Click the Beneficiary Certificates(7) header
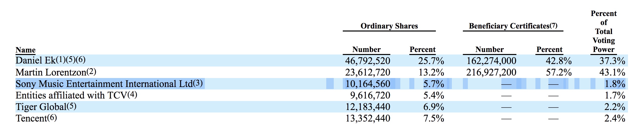 [513, 26]
